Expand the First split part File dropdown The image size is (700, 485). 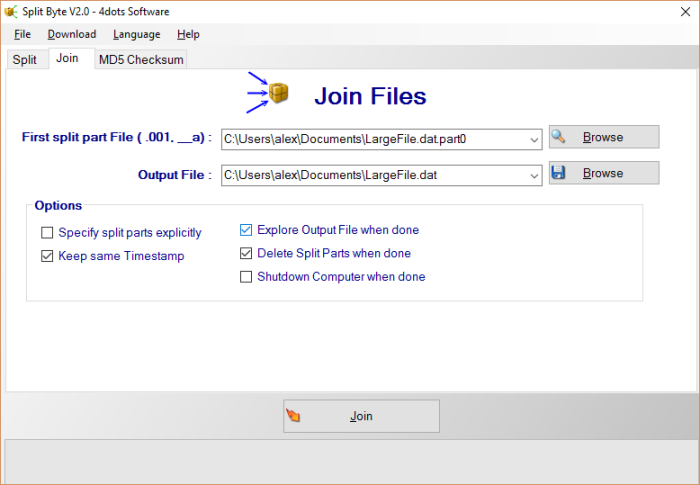[534, 140]
